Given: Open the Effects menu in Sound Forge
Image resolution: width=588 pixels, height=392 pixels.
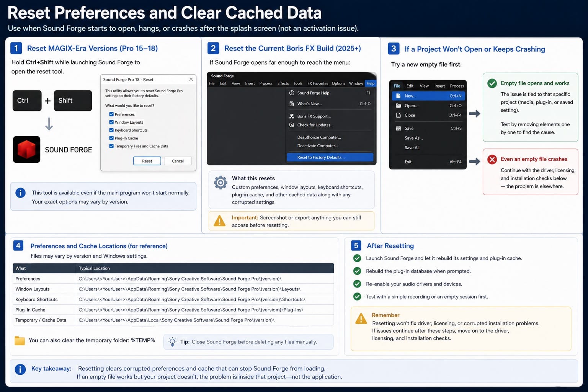Looking at the screenshot, I should [x=283, y=83].
